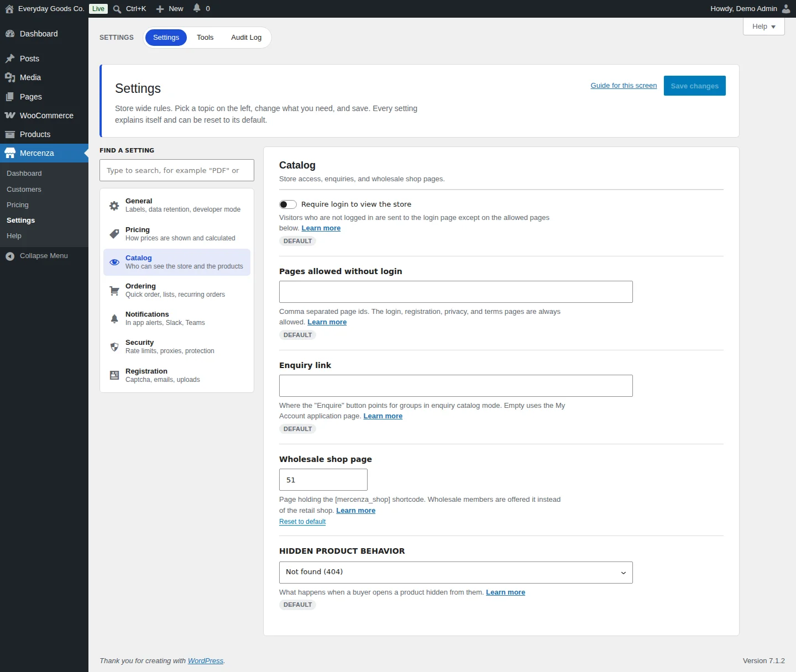Screen dimensions: 796x672
Task: Click the site home icon in admin bar
Action: click(x=9, y=9)
